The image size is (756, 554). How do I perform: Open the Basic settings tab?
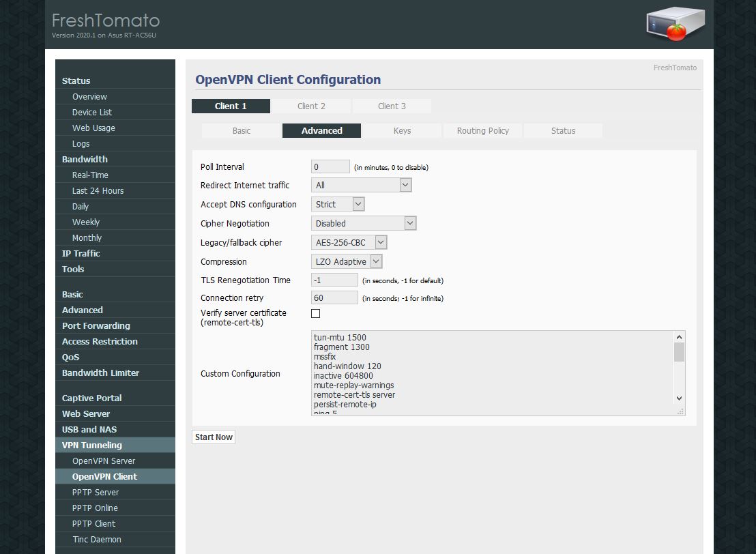241,131
